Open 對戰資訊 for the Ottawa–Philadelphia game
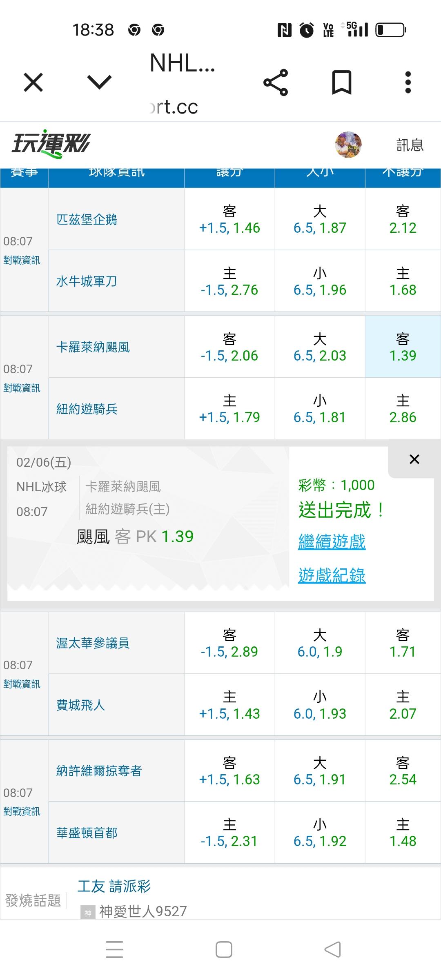This screenshot has height=980, width=441. pos(22,684)
